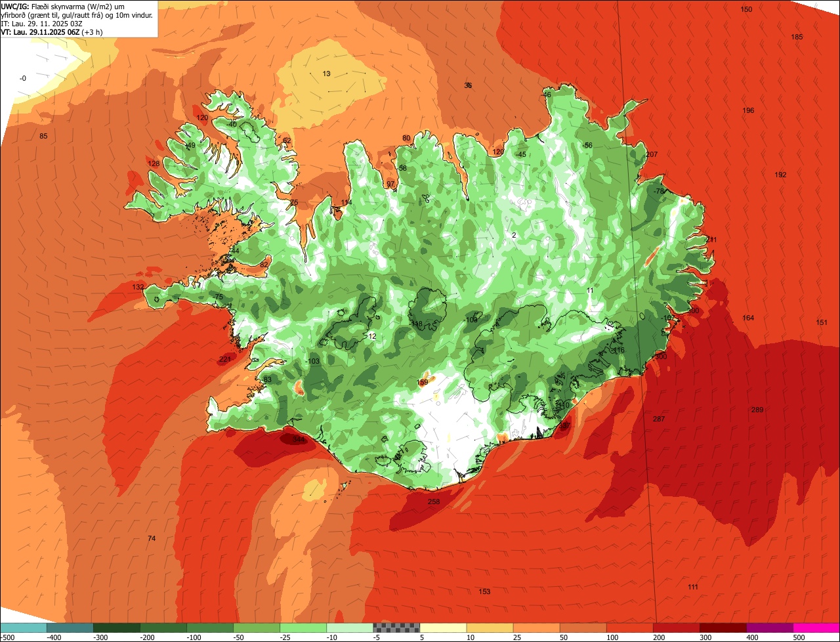Click the light green swatch between -25 and -10

coord(303,628)
